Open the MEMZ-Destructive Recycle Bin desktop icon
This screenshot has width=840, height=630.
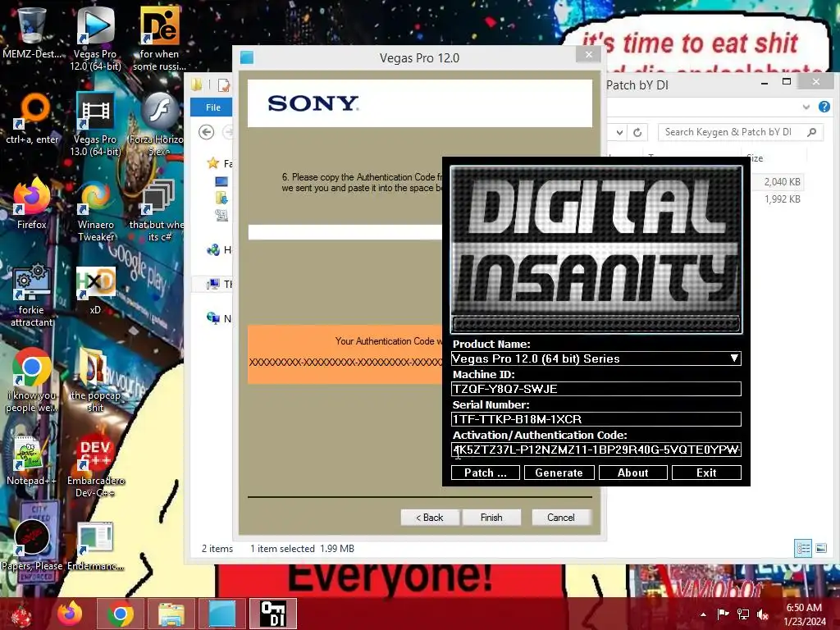(32, 31)
